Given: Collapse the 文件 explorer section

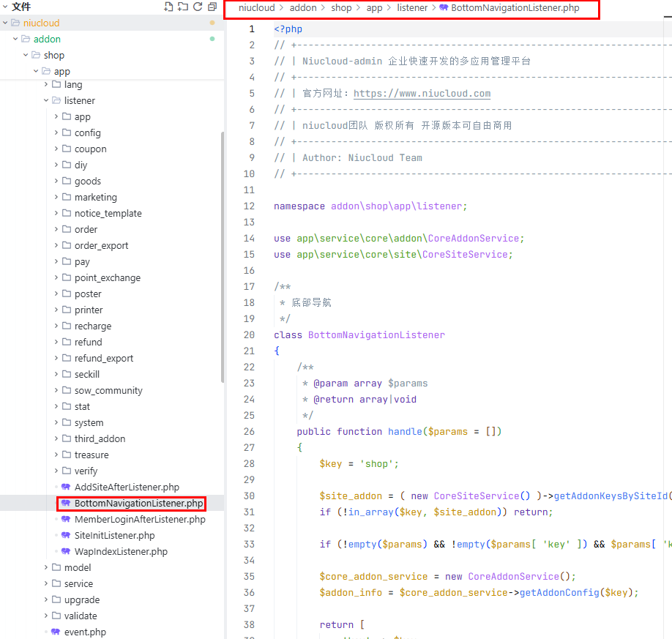Looking at the screenshot, I should click(5, 7).
